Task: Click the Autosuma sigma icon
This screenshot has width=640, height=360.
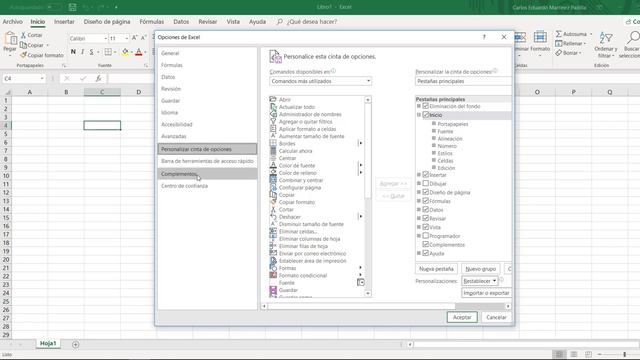Action: (558, 34)
